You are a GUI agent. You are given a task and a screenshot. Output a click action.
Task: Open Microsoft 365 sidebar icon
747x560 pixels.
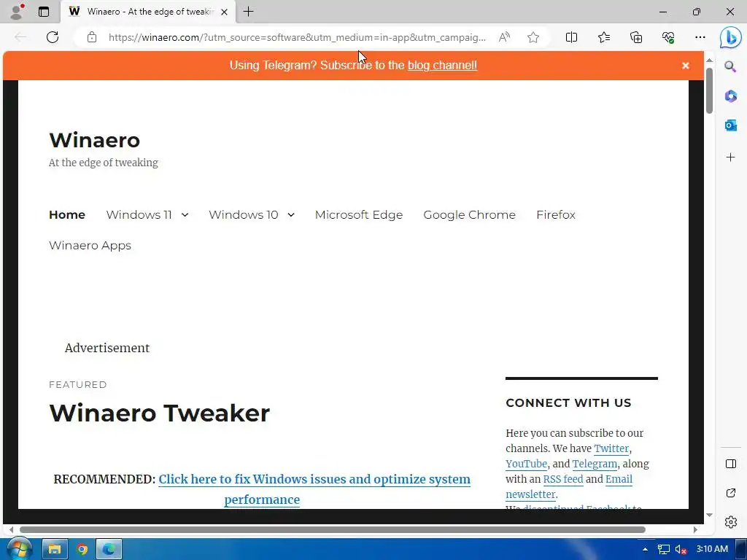[730, 96]
